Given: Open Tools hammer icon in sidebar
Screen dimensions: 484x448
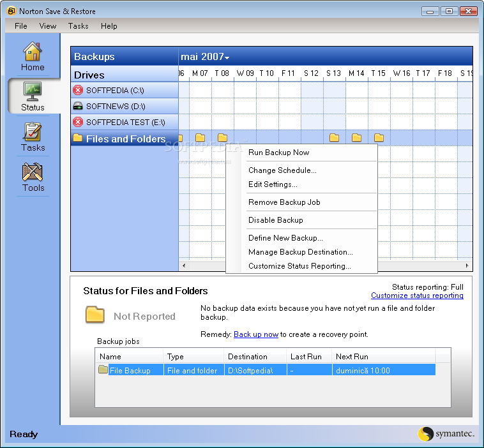Looking at the screenshot, I should [x=33, y=172].
